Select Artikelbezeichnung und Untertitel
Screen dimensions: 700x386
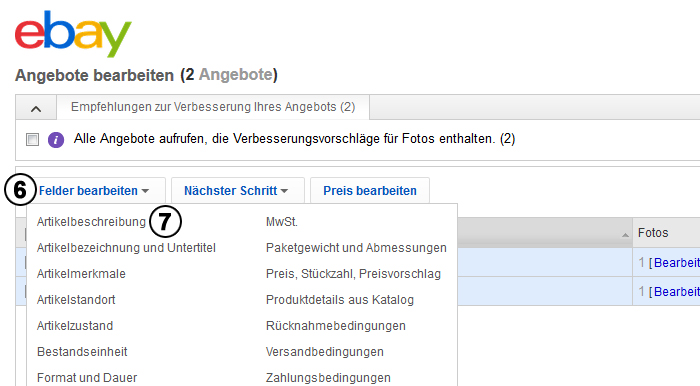coord(126,248)
